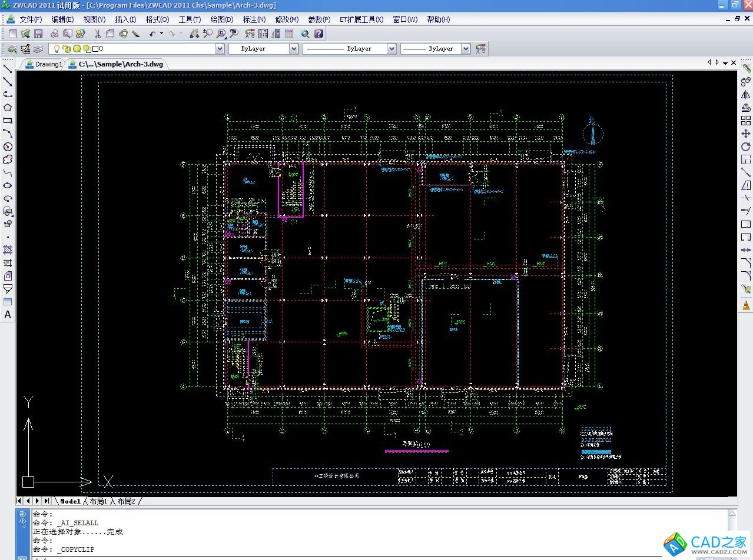
Task: Select the Rotate tool
Action: pyautogui.click(x=746, y=146)
